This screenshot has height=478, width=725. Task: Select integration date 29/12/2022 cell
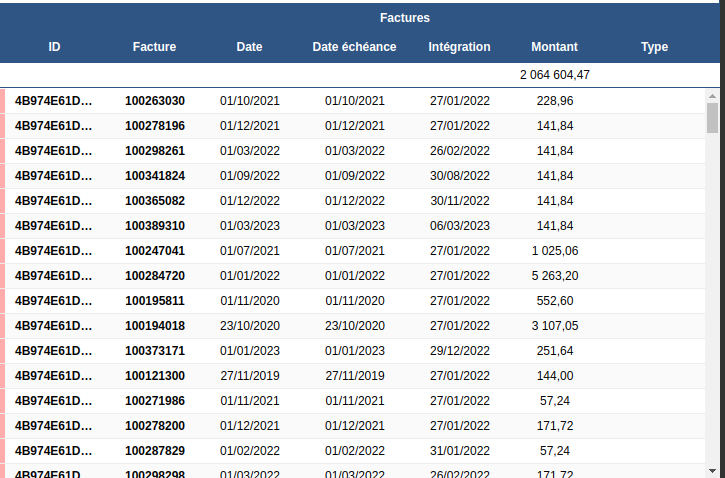[459, 351]
